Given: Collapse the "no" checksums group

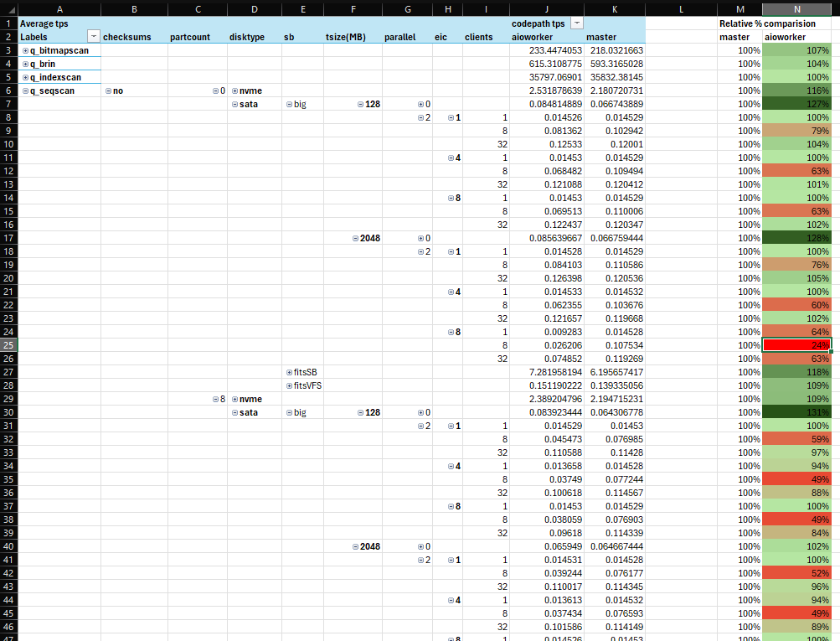Looking at the screenshot, I should click(x=107, y=91).
